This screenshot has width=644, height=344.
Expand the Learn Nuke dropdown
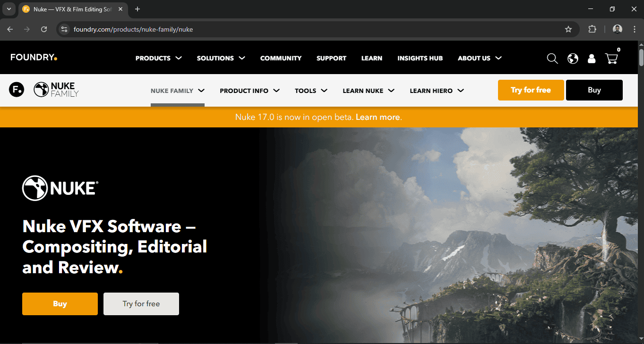[x=369, y=91]
